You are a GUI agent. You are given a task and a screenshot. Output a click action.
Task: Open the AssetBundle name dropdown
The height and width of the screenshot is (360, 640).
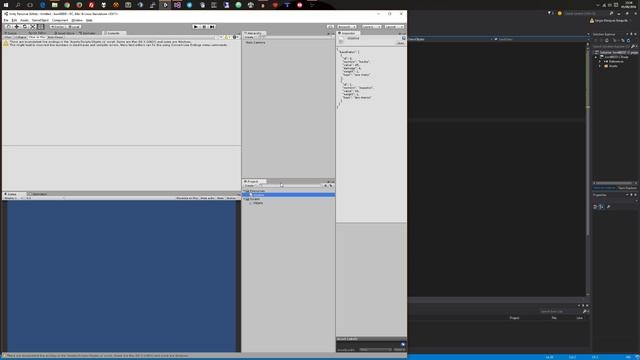pyautogui.click(x=376, y=350)
